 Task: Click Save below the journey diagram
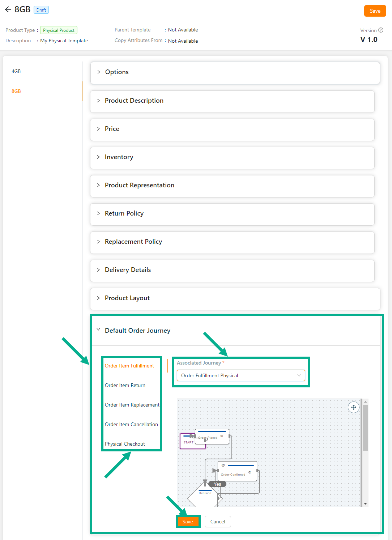coord(188,522)
